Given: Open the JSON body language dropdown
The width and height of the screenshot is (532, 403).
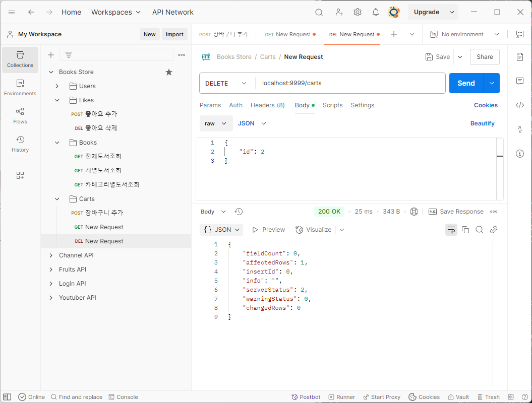Looking at the screenshot, I should (x=252, y=123).
